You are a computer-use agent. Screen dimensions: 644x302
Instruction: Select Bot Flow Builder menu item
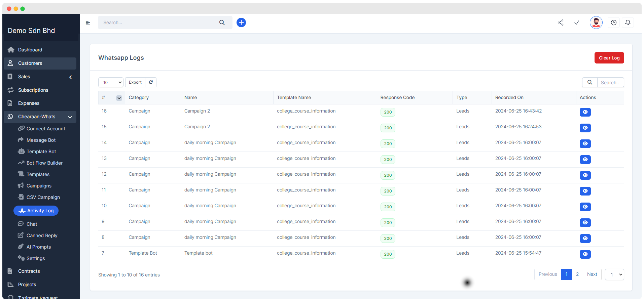click(x=44, y=163)
